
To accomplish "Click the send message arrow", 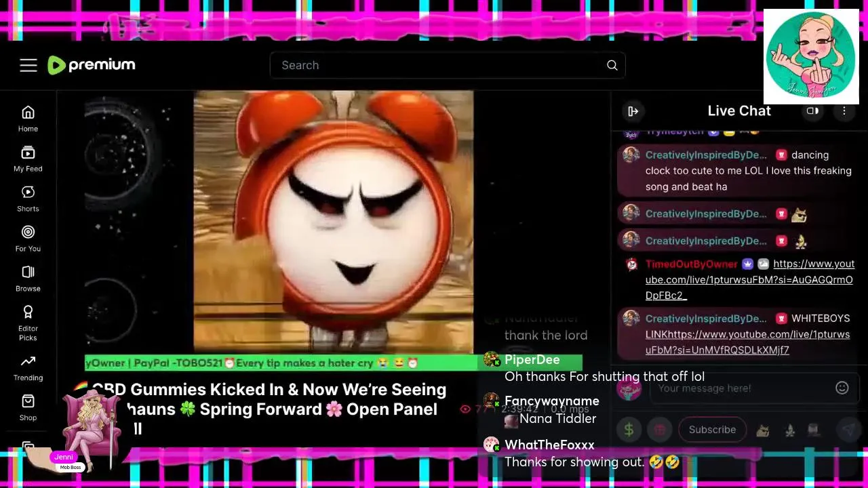I will (848, 430).
